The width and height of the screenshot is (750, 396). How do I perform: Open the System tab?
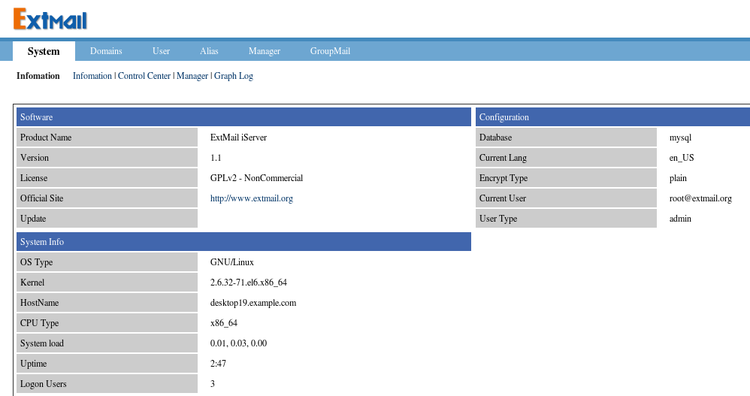point(44,51)
